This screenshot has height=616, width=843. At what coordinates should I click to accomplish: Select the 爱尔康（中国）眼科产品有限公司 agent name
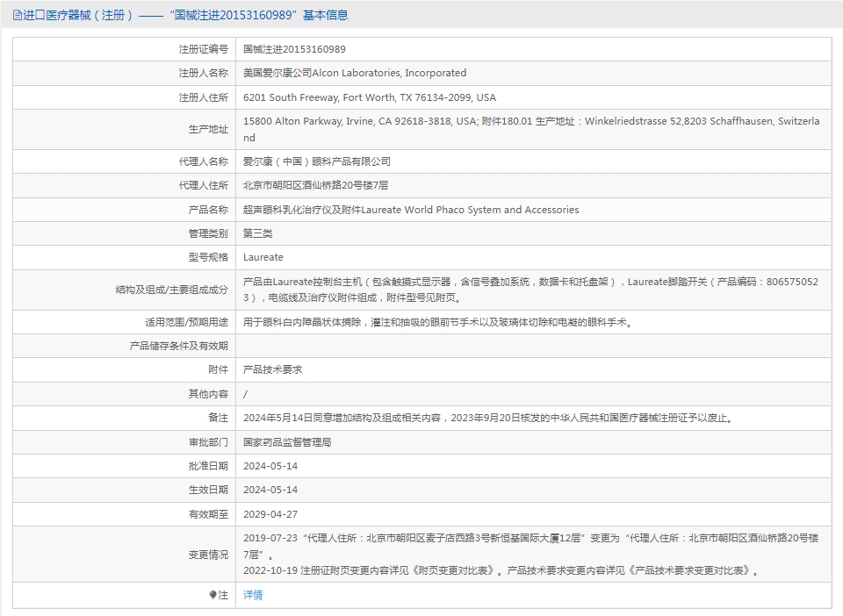point(317,161)
